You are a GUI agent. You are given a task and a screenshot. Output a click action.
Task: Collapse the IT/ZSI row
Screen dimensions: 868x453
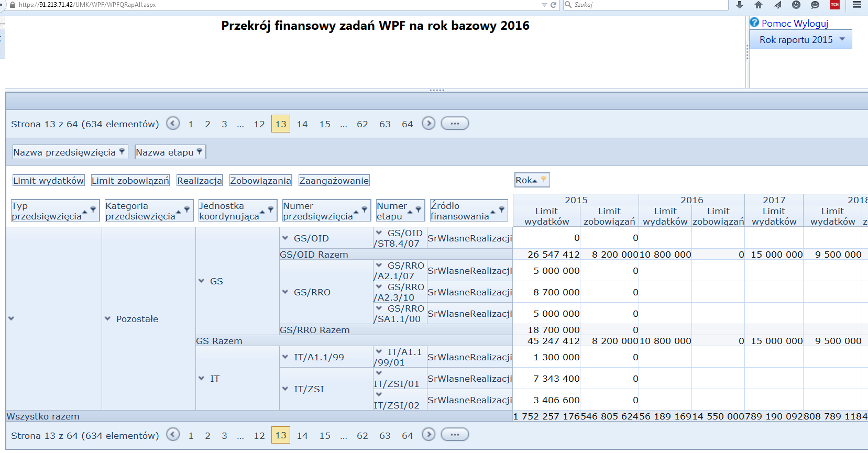[285, 389]
